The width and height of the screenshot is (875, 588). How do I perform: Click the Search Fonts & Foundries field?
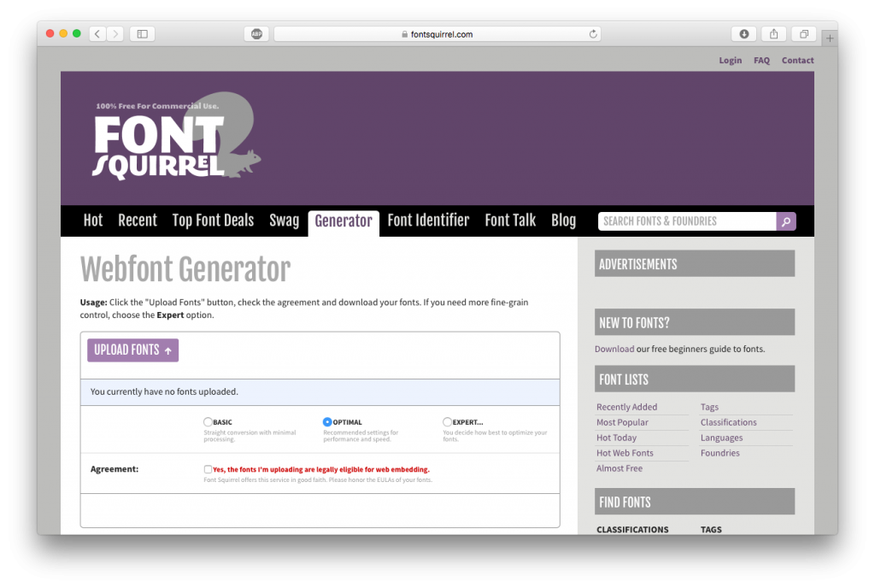(687, 221)
